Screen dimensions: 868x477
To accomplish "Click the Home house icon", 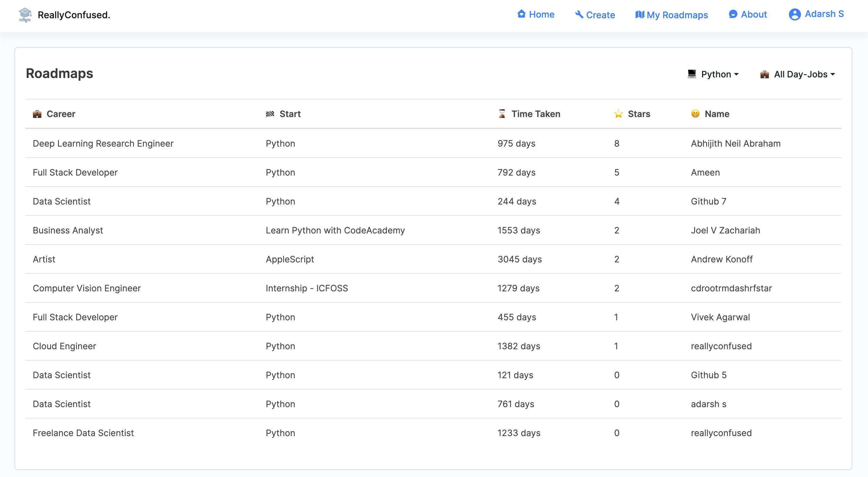I will [521, 14].
